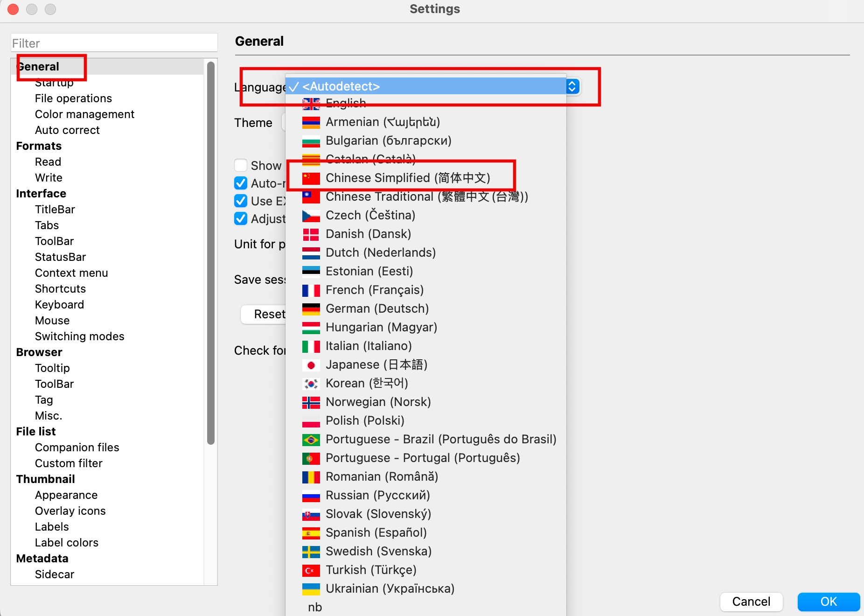This screenshot has height=616, width=864.
Task: Select Shortcuts under Interface
Action: 60,289
